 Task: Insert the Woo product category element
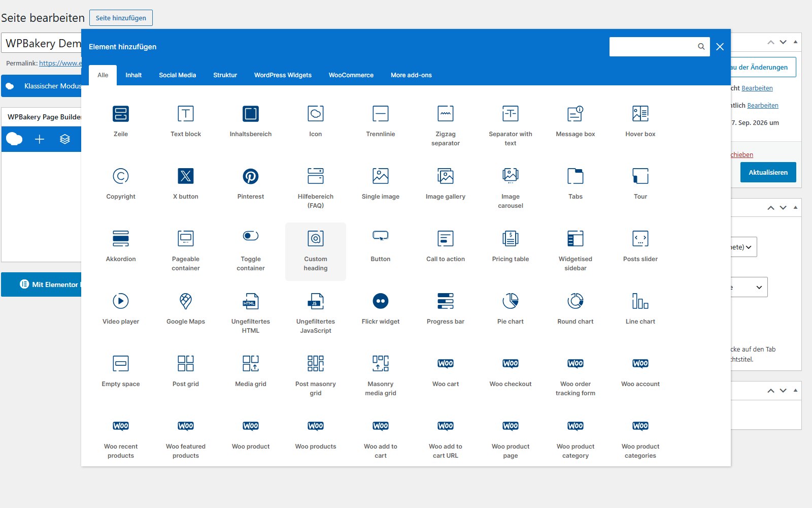576,438
